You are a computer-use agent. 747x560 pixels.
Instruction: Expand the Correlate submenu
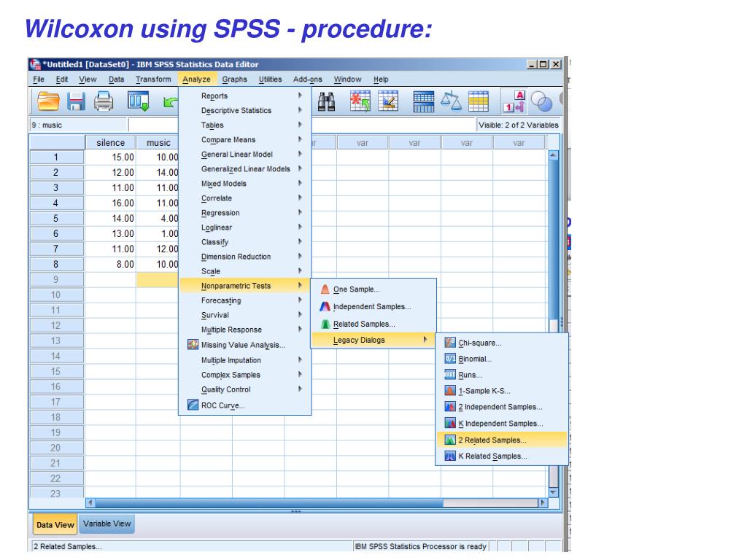245,198
